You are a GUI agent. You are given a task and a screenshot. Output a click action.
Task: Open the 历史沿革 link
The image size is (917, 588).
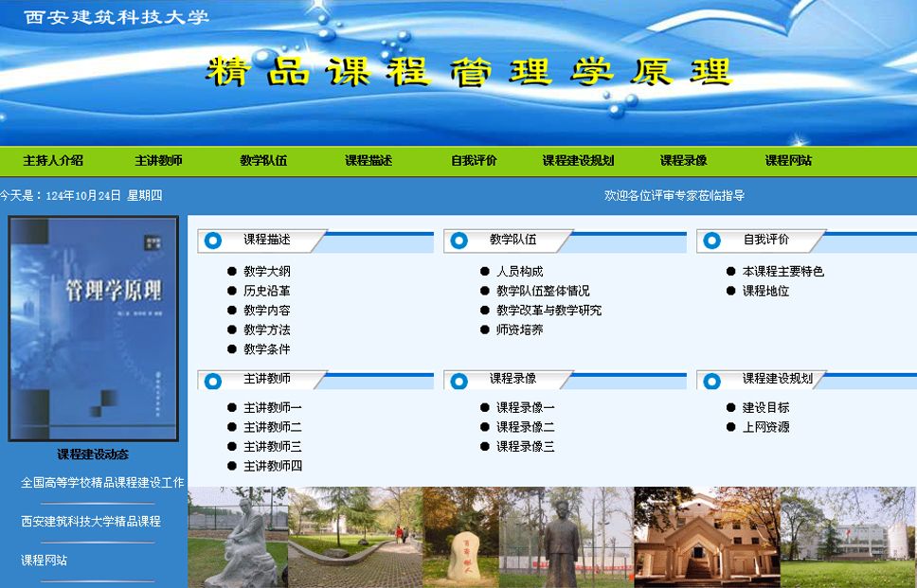266,291
